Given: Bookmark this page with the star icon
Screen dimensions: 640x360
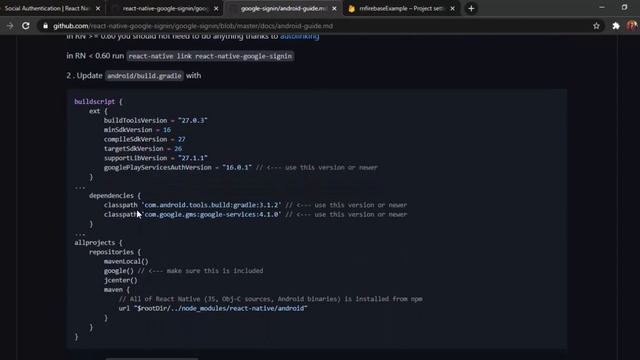Looking at the screenshot, I should click(596, 26).
